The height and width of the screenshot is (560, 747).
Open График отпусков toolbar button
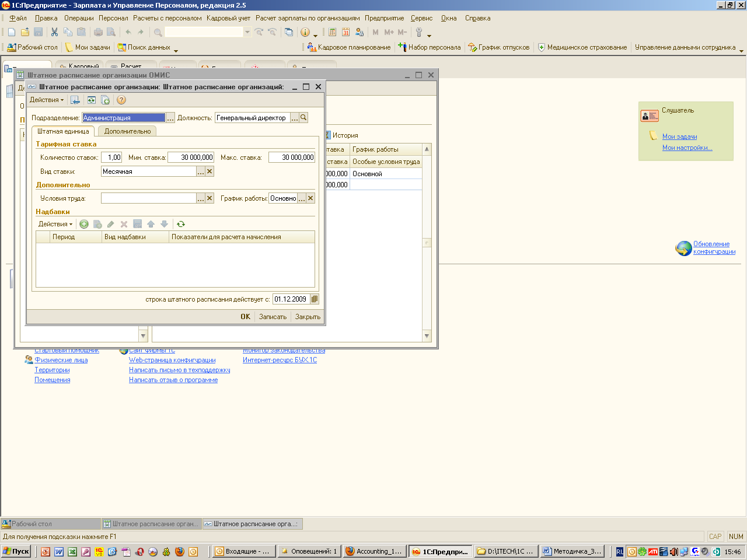(499, 47)
